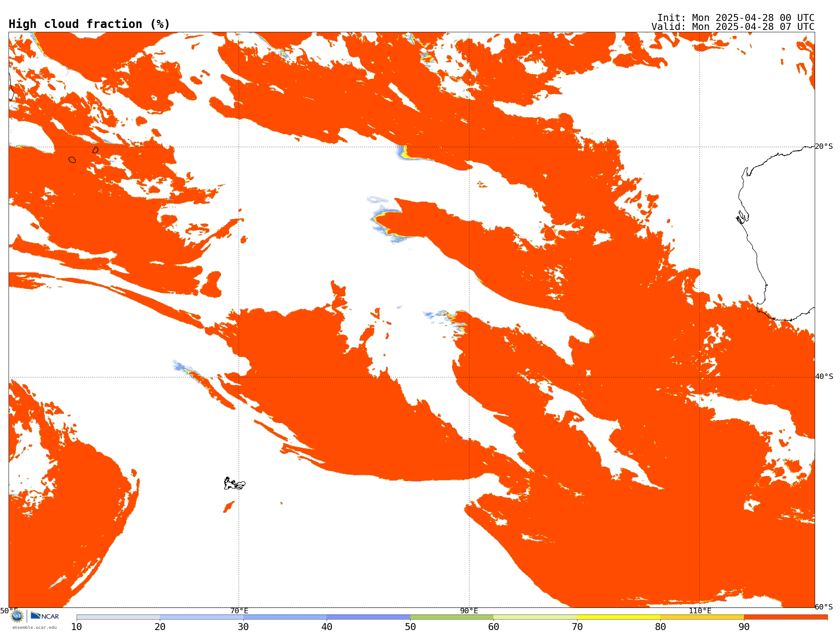Click the above-90 orange-red colorbar segment
This screenshot has width=840, height=632.
pyautogui.click(x=786, y=617)
